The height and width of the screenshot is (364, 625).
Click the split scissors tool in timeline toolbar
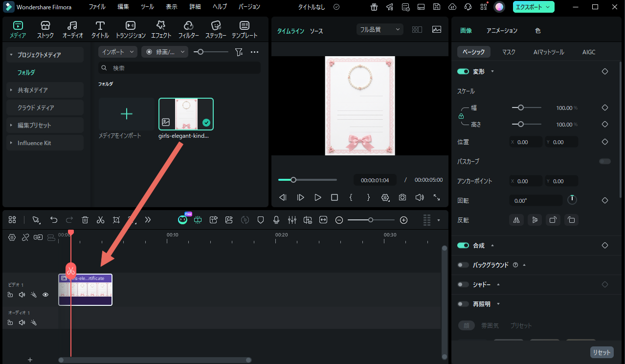(100, 220)
